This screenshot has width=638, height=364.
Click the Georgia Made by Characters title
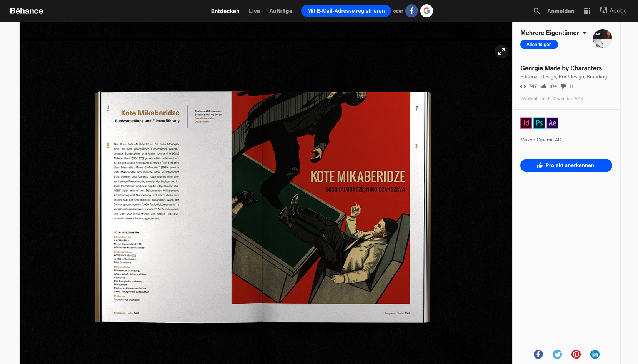point(561,68)
